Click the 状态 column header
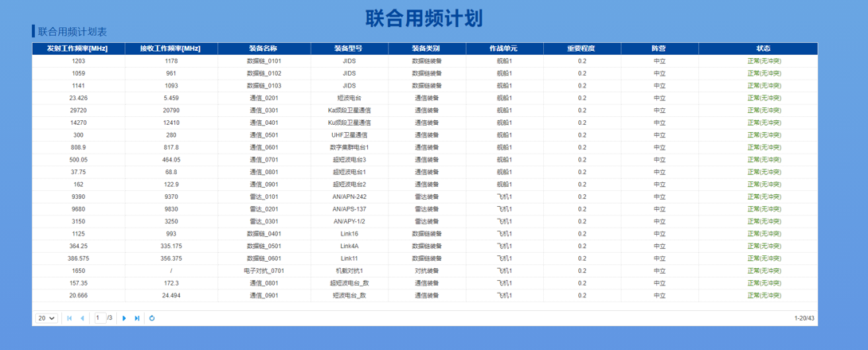The height and width of the screenshot is (350, 868). [763, 49]
